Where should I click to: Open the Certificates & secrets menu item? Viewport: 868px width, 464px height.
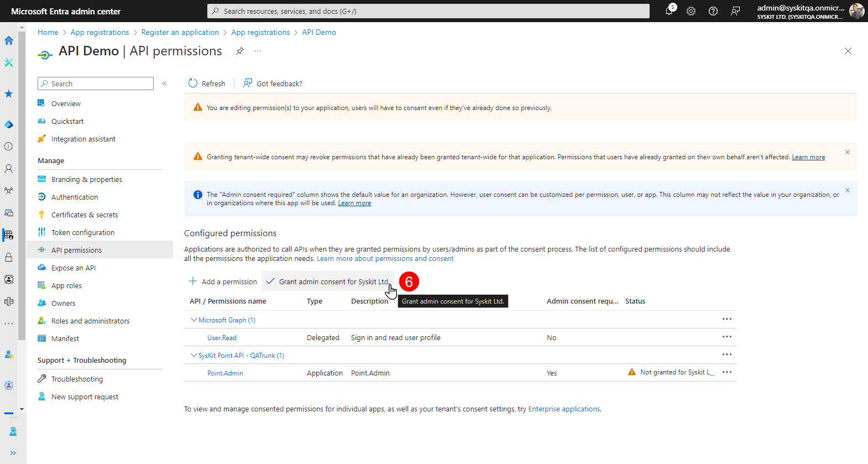[x=85, y=215]
